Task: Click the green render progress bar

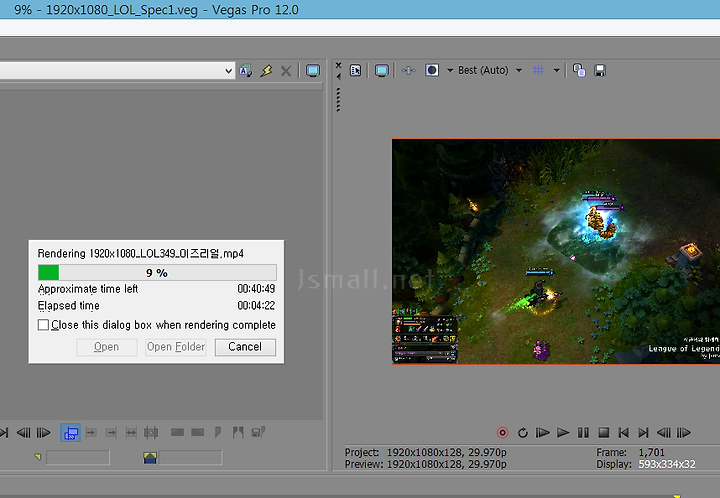Action: (157, 273)
